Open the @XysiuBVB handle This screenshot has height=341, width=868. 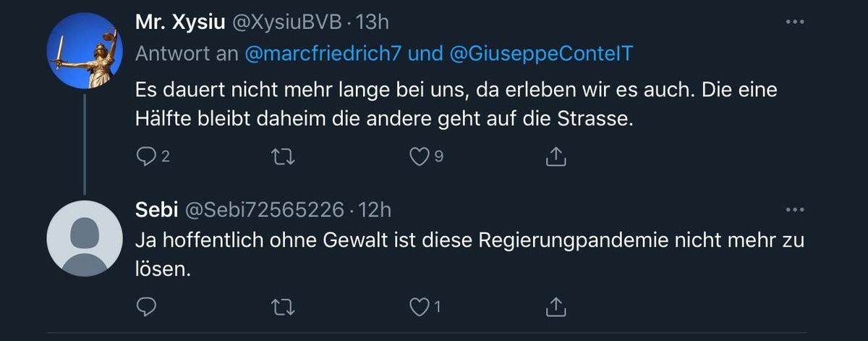(x=286, y=22)
